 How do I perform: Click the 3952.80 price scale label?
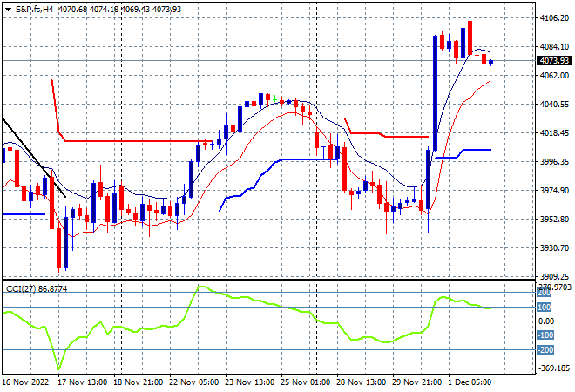554,220
